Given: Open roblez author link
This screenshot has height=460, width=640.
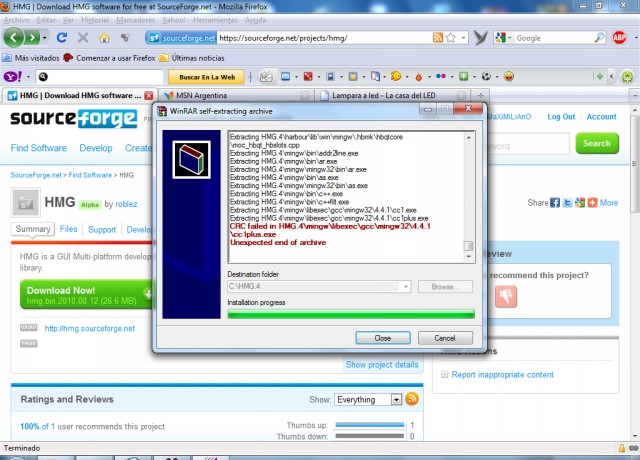Looking at the screenshot, I should [x=126, y=204].
